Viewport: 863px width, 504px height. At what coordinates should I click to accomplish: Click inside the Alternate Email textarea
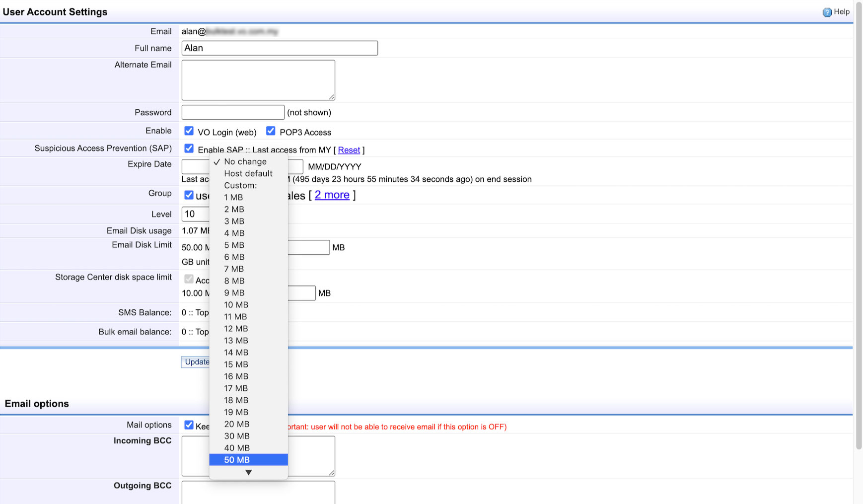258,80
